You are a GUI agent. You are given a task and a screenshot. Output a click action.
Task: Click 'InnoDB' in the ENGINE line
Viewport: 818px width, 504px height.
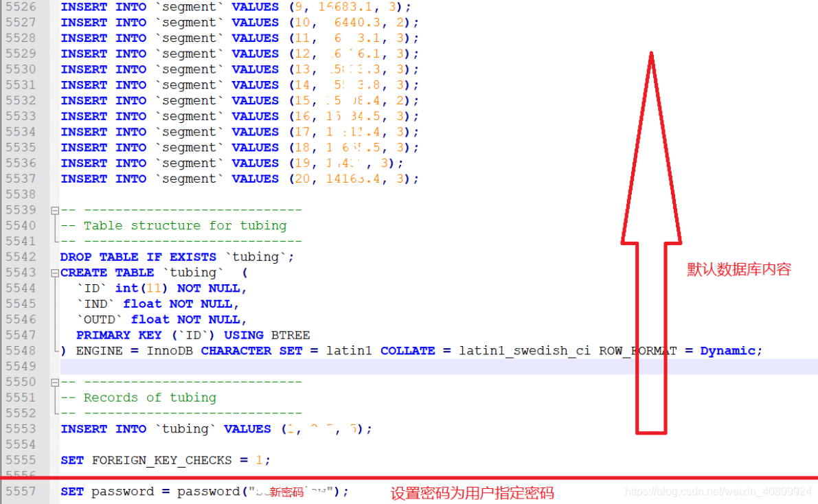170,351
